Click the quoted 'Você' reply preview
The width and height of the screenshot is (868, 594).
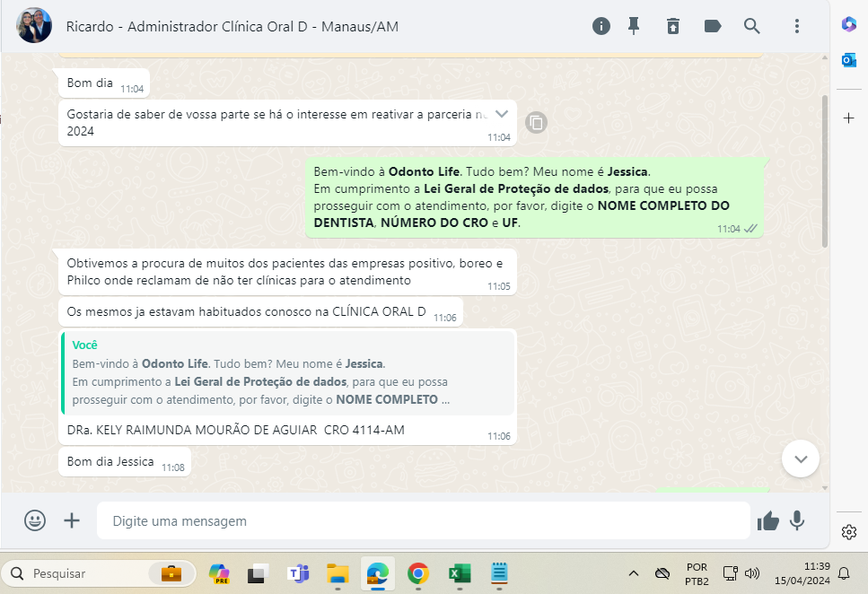click(x=288, y=372)
